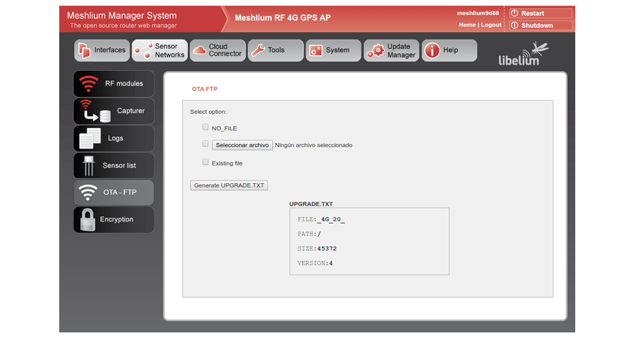Viewport: 644px width, 344px height.
Task: Open the Cloud Connector menu
Action: pos(218,50)
